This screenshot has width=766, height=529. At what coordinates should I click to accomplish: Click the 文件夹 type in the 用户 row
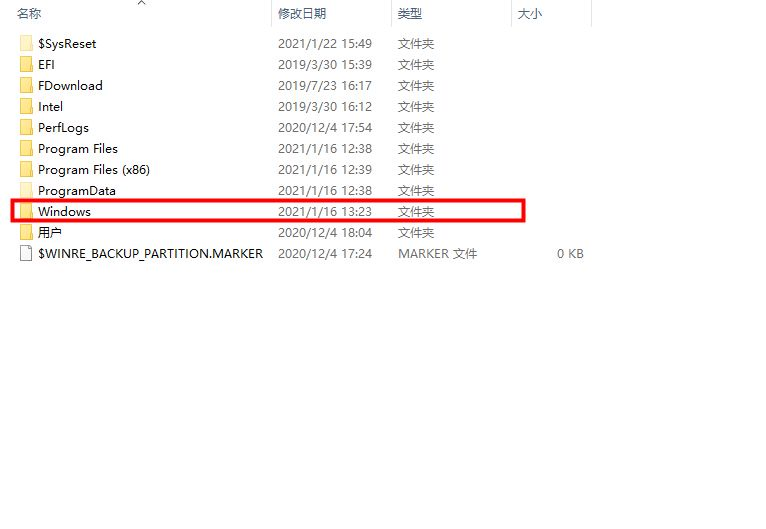click(x=416, y=233)
